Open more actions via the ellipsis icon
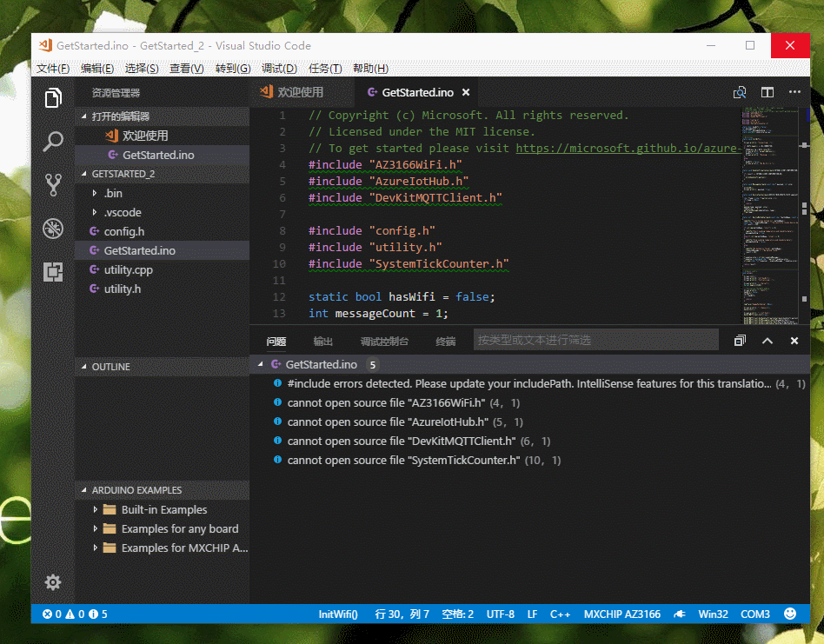Image resolution: width=824 pixels, height=644 pixels. pos(794,91)
